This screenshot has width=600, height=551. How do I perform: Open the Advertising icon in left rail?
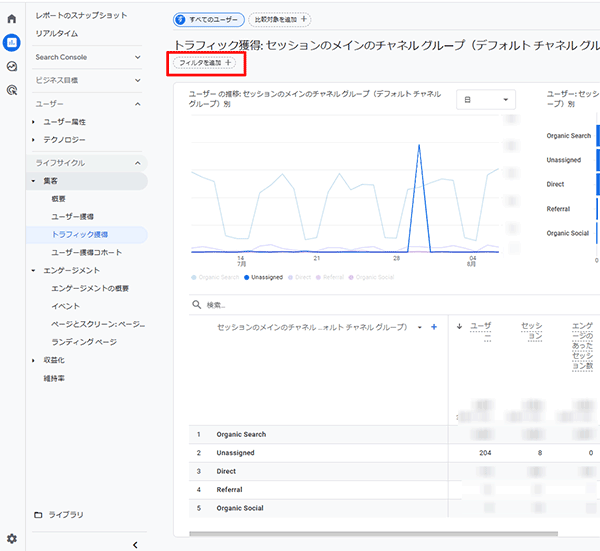tap(12, 90)
